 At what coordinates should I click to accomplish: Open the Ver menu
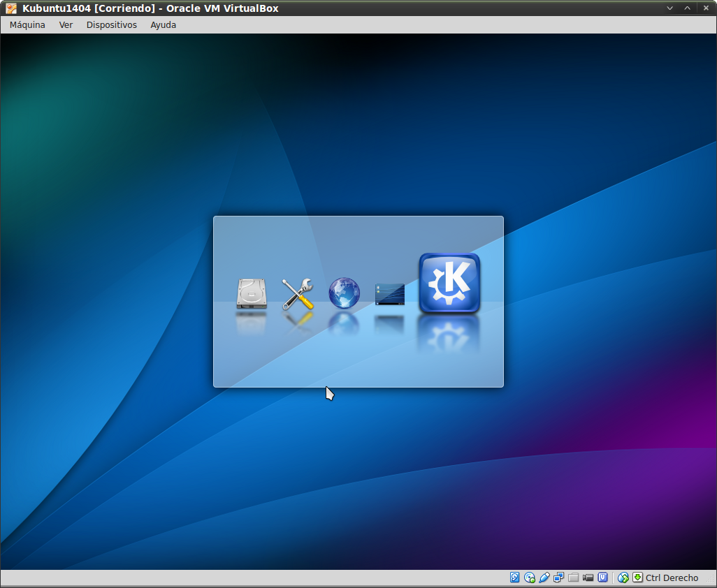coord(66,24)
